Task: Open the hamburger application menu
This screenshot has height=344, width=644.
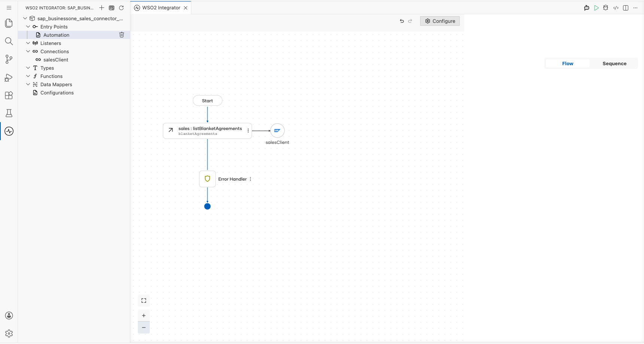Action: [x=9, y=7]
